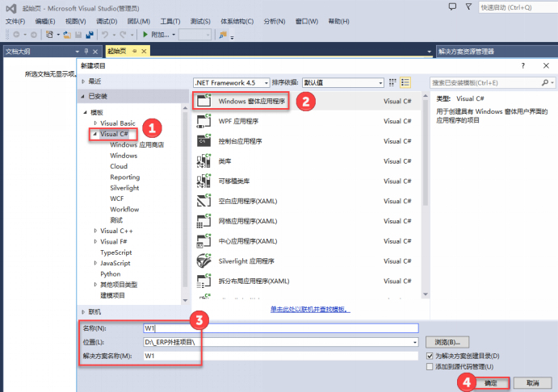Enable 添加到源代码管理 checkbox
Viewport: 558px width, 392px height.
point(430,366)
